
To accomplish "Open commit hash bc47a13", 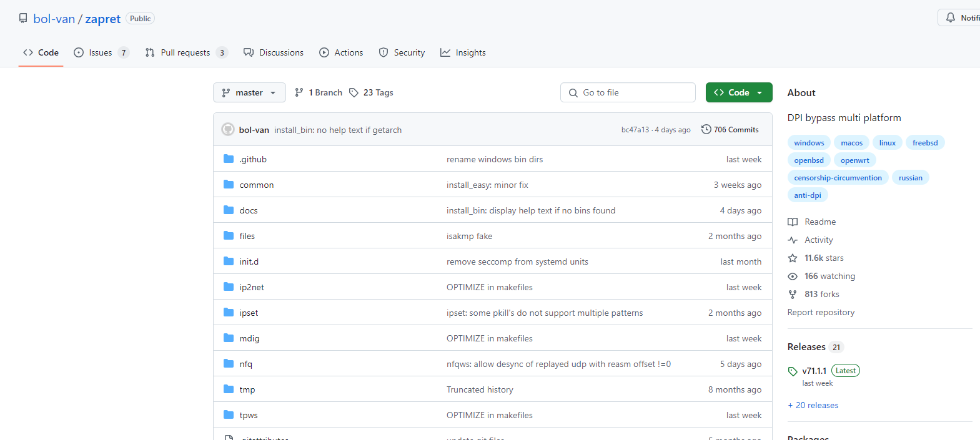I will click(635, 130).
